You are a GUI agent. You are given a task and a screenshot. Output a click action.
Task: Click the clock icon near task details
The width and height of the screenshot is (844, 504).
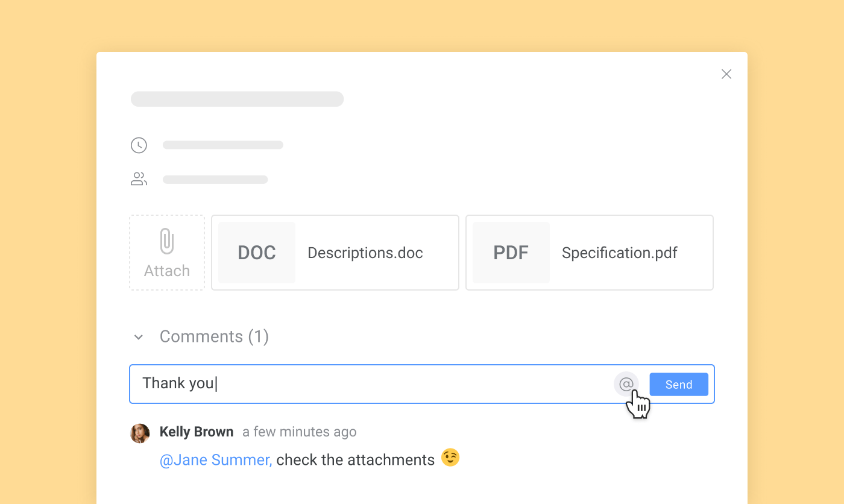(139, 145)
